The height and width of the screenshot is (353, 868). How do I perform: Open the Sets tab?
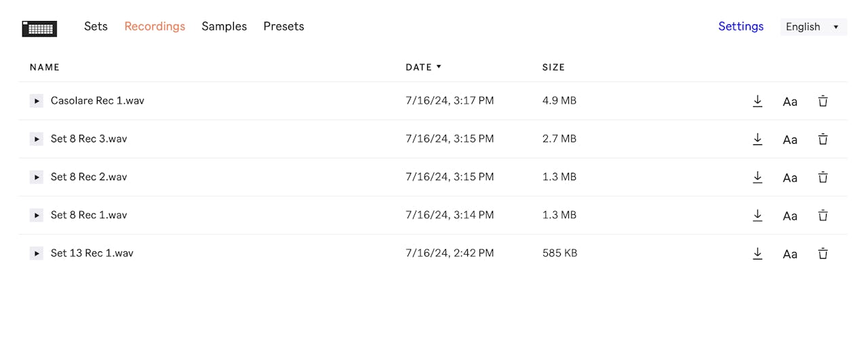pyautogui.click(x=96, y=26)
